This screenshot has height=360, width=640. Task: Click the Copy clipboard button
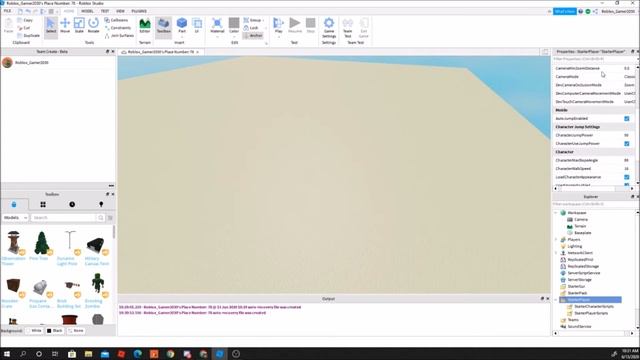click(x=25, y=20)
